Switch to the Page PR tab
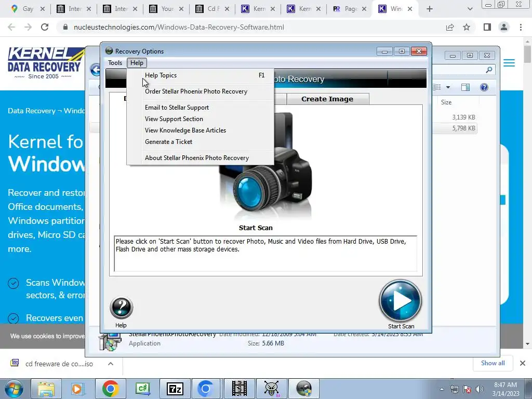Screen dimensions: 532x399 [350, 9]
